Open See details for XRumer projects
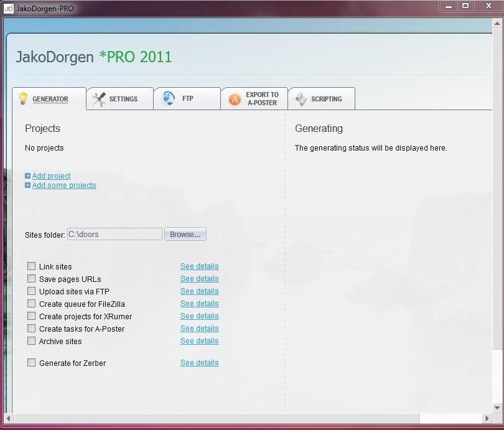 pos(200,316)
